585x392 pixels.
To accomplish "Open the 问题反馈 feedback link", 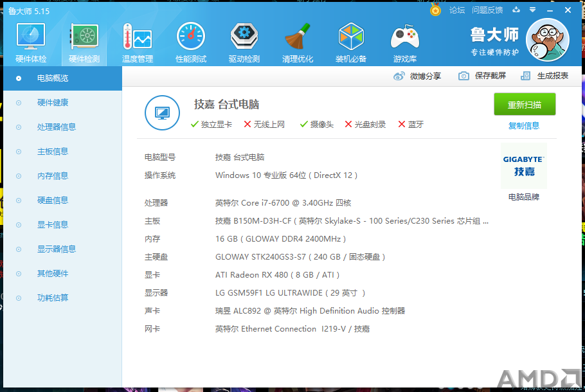I will [487, 10].
